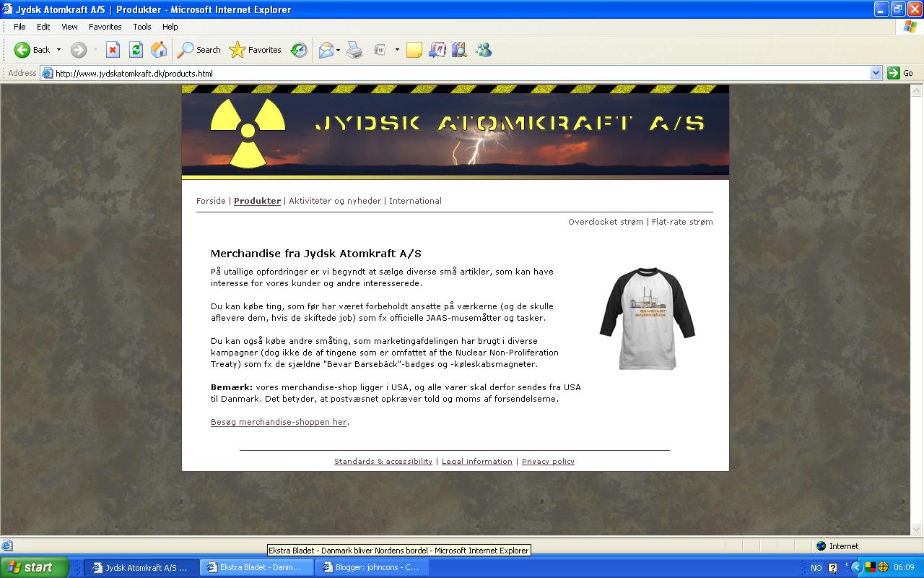Follow the Besøg merchandise-shoppen her link
924x578 pixels.
pyautogui.click(x=279, y=422)
